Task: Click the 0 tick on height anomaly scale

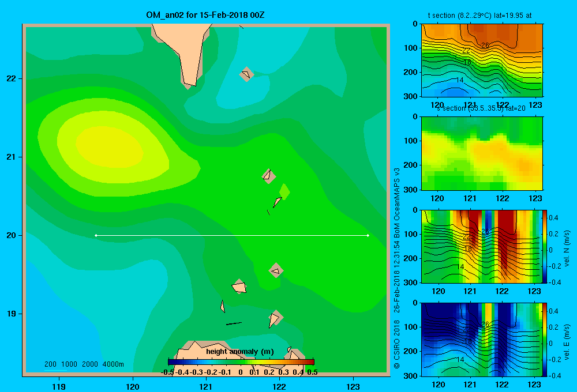Action: click(x=241, y=372)
